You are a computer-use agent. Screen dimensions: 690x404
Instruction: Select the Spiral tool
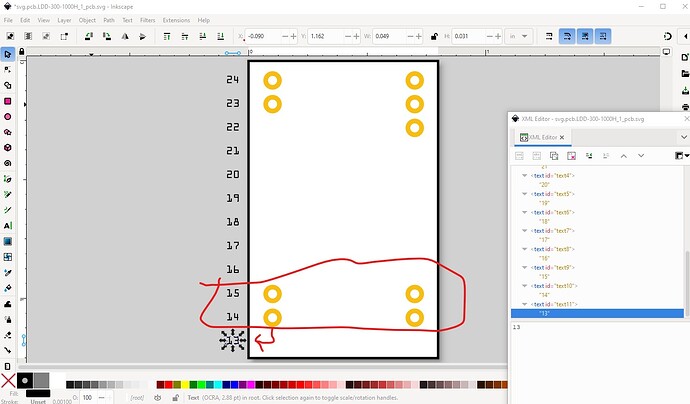pos(7,164)
